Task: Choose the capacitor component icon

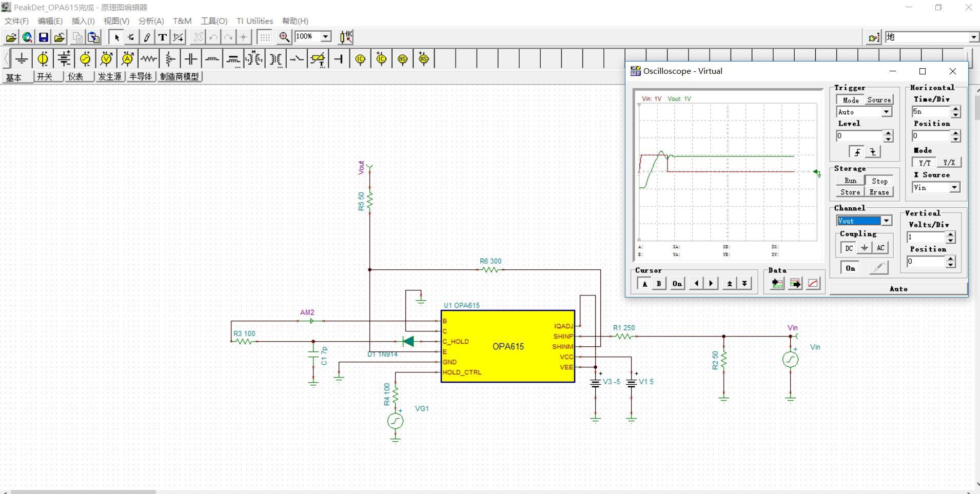Action: pos(191,59)
